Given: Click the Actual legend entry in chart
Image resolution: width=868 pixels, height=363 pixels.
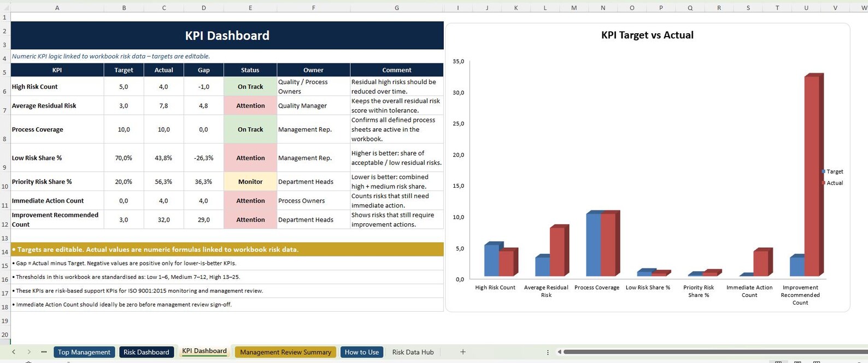Looking at the screenshot, I should 832,183.
